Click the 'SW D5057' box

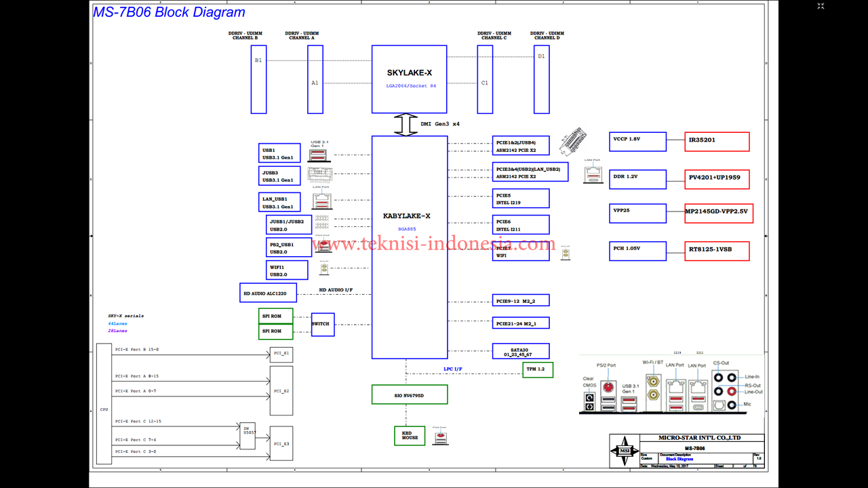click(x=248, y=436)
